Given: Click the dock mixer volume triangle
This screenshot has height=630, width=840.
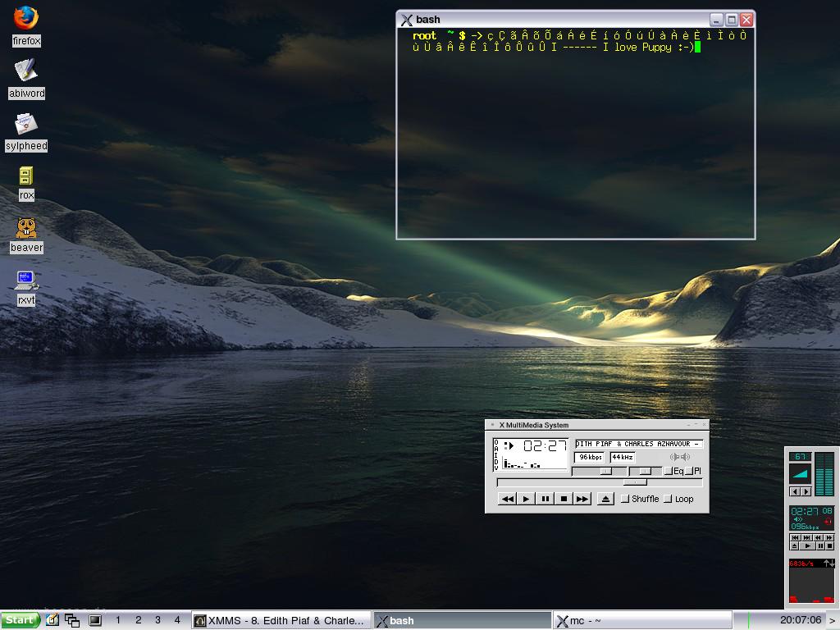Looking at the screenshot, I should coord(800,473).
